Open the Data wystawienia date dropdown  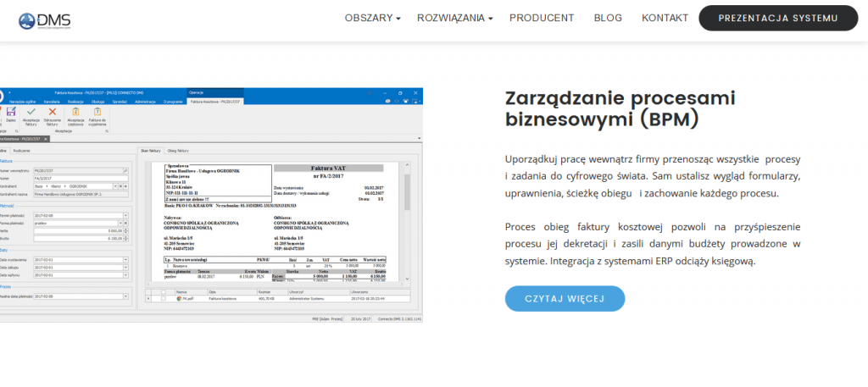pos(125,258)
